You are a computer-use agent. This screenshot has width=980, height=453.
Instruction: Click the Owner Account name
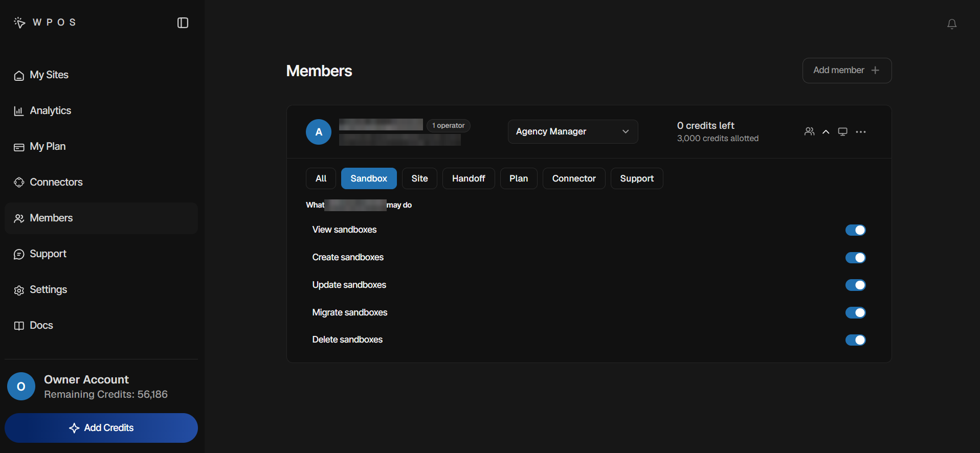(x=86, y=379)
